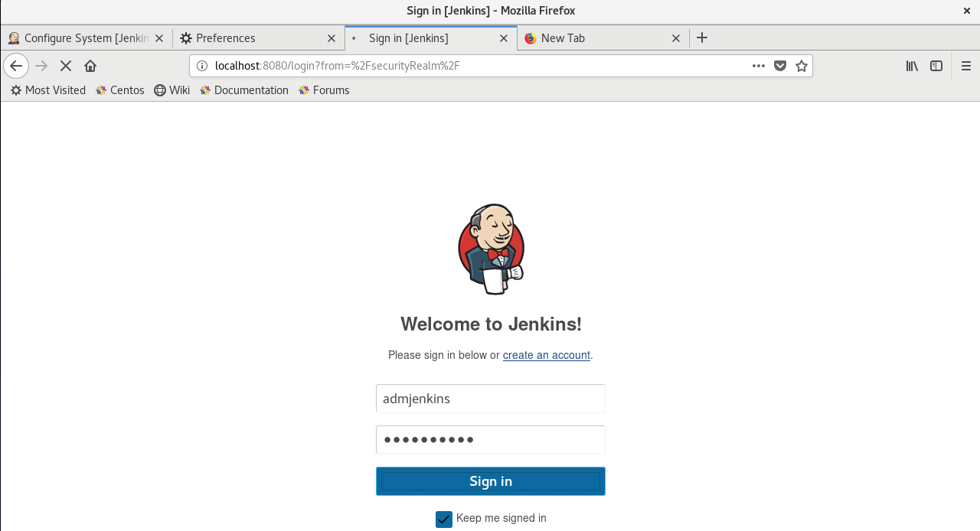980x531 pixels.
Task: Close the New Tab tab
Action: click(676, 38)
